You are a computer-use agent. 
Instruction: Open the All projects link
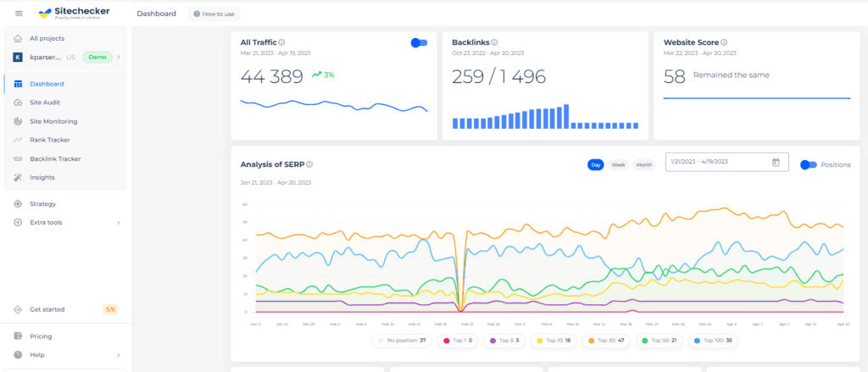tap(47, 38)
